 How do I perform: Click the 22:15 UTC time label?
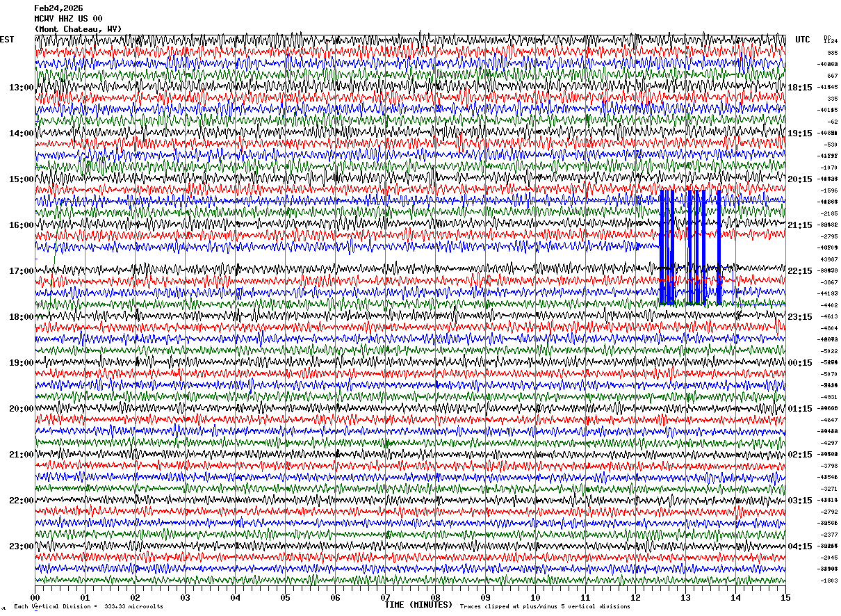coord(800,271)
